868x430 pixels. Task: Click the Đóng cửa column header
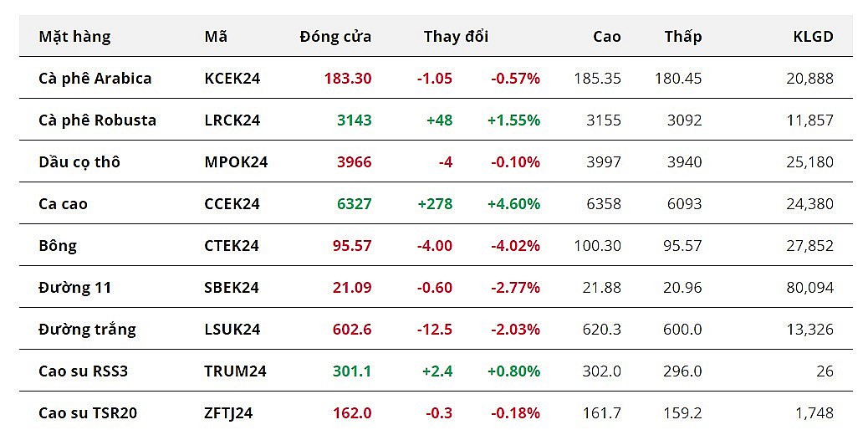[x=335, y=37]
